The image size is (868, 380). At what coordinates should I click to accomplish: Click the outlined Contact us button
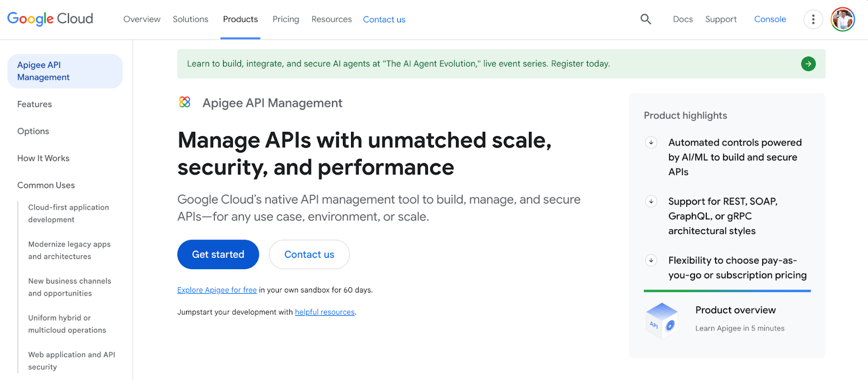[x=309, y=255]
